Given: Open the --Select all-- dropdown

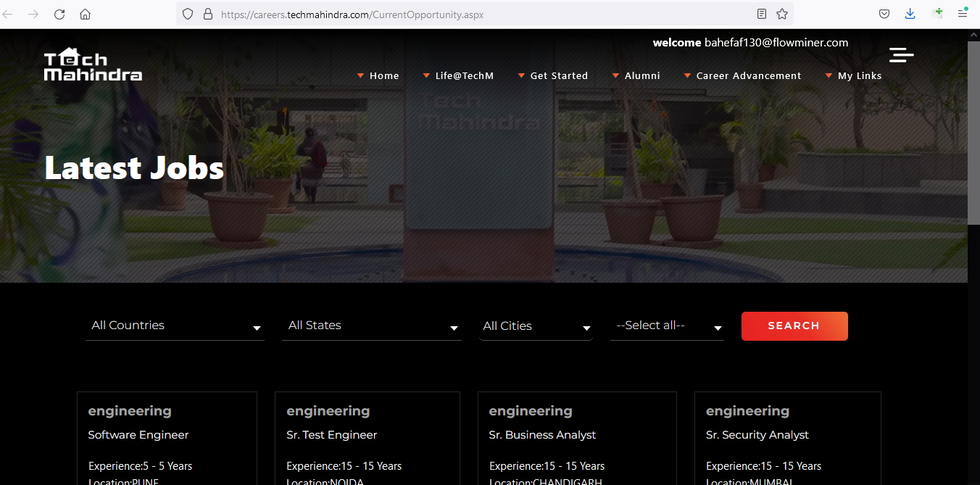Looking at the screenshot, I should point(667,326).
